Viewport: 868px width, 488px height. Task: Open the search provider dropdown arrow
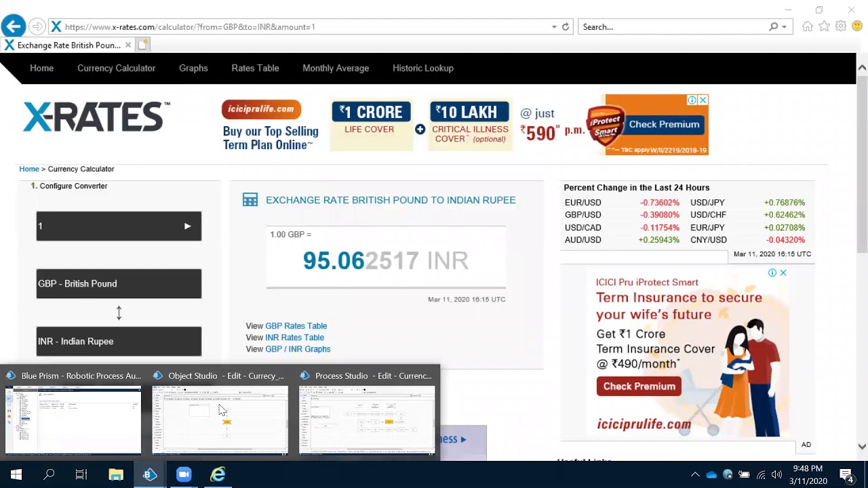pos(785,27)
